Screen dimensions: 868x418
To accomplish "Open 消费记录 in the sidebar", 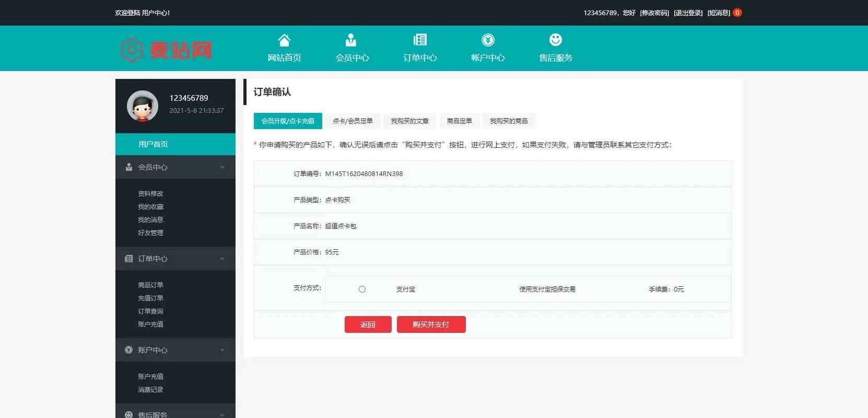I will tap(150, 390).
